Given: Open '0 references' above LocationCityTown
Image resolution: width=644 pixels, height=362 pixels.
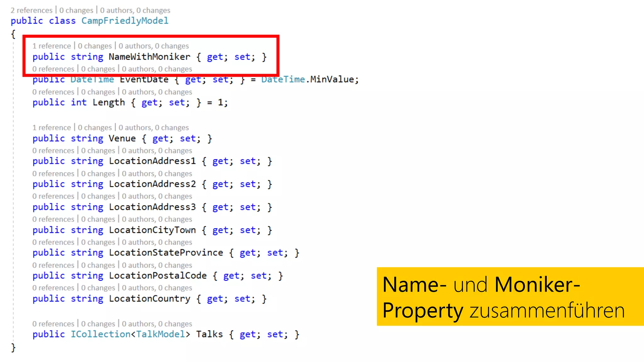Looking at the screenshot, I should click(x=53, y=219).
